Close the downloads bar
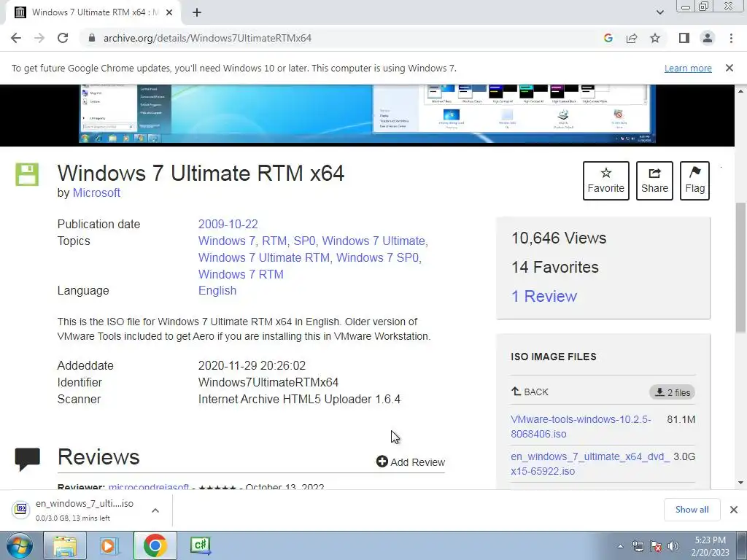Viewport: 747px width, 560px height. point(734,510)
